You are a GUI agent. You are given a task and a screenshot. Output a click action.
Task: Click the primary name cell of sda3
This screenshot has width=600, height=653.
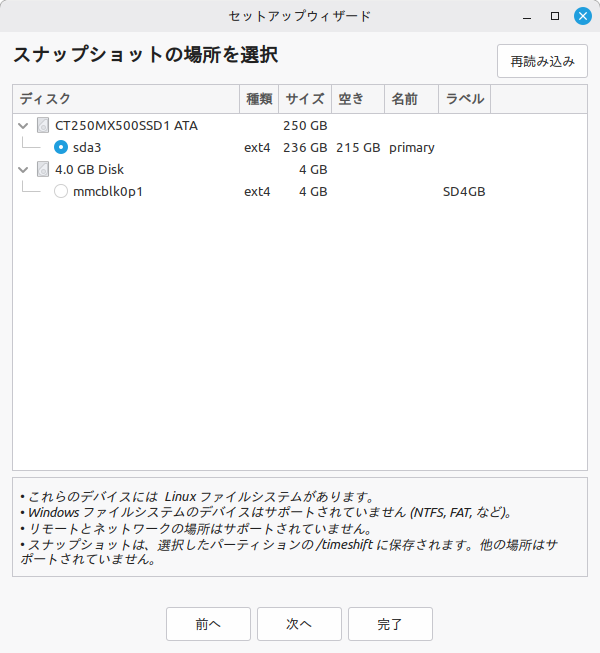coord(411,148)
